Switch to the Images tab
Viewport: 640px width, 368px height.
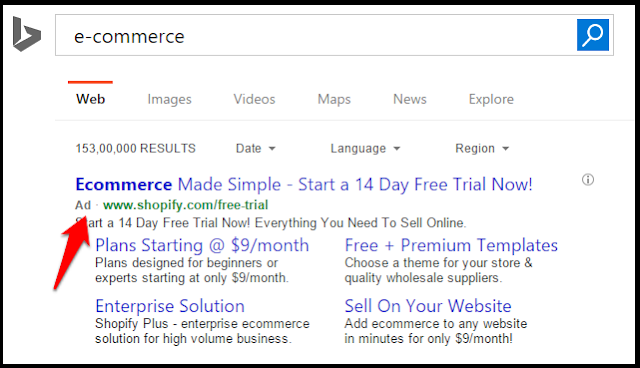[169, 100]
